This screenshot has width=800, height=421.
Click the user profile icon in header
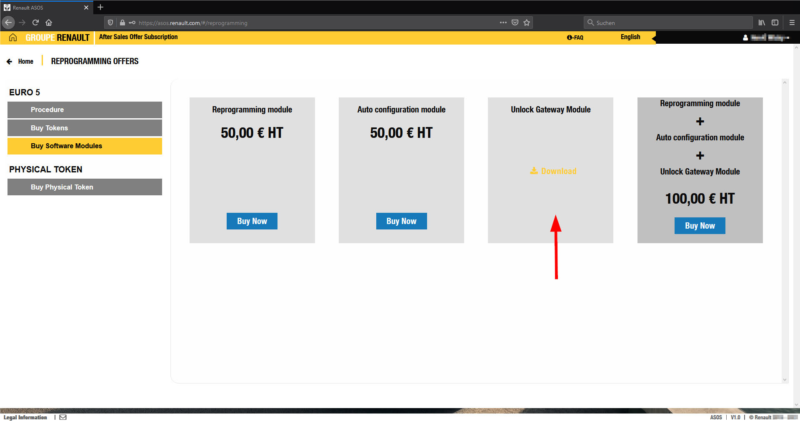[x=746, y=38]
